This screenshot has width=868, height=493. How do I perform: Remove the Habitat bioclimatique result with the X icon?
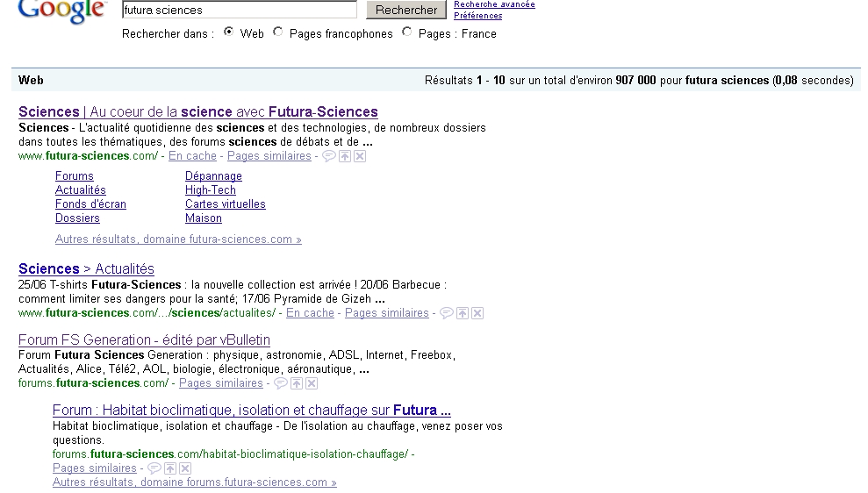pos(185,468)
